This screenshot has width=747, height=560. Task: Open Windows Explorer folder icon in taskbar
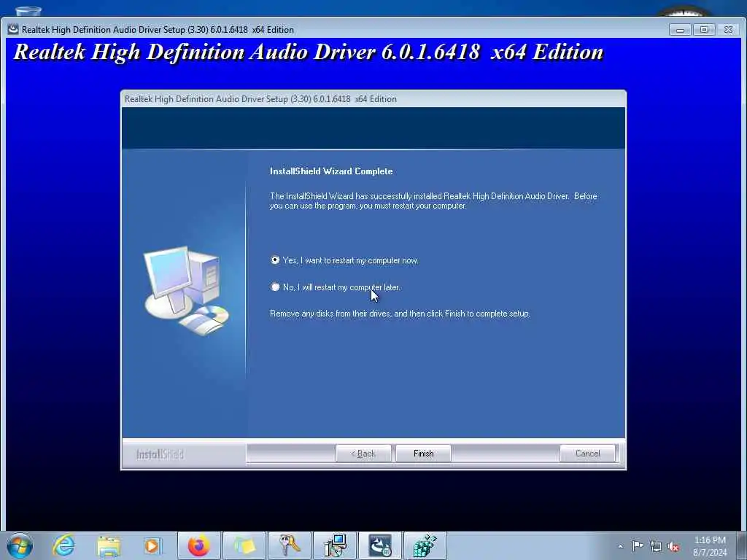coord(109,546)
